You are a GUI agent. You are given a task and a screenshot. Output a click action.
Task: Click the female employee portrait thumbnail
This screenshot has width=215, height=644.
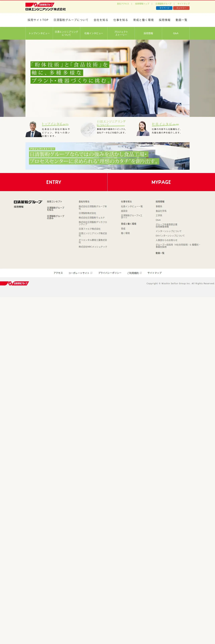(143, 129)
